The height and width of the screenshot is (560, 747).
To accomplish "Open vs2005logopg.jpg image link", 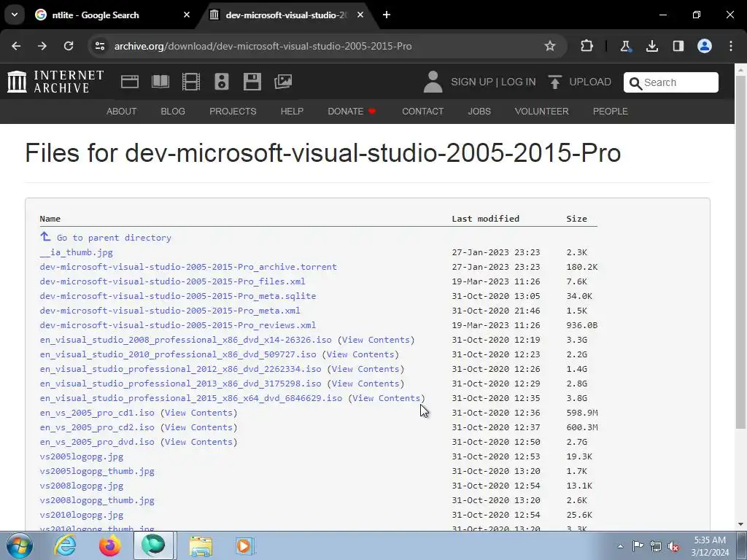I will pos(82,456).
